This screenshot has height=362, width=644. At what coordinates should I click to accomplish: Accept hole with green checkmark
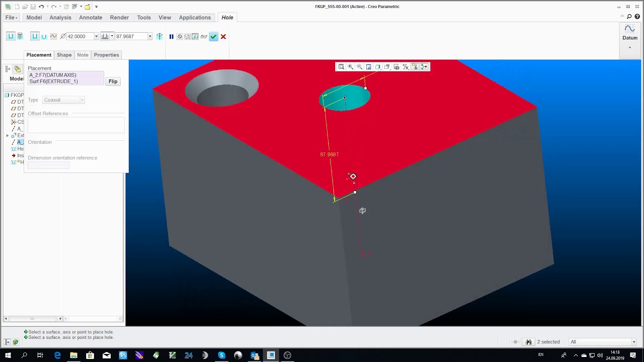point(214,36)
